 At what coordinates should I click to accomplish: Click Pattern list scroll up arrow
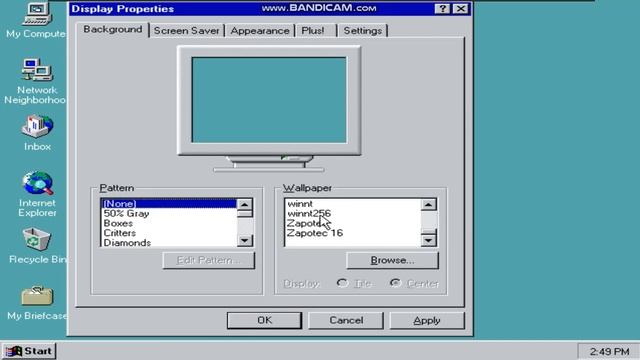[245, 204]
